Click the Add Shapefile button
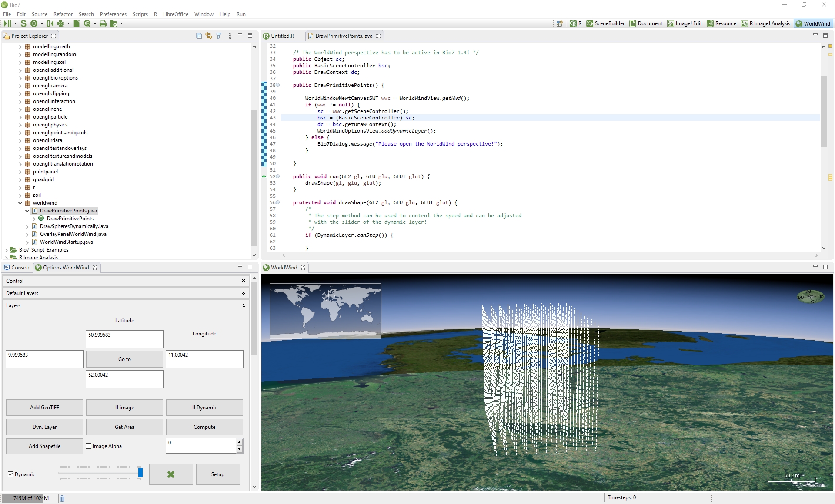This screenshot has height=504, width=835. 44,446
